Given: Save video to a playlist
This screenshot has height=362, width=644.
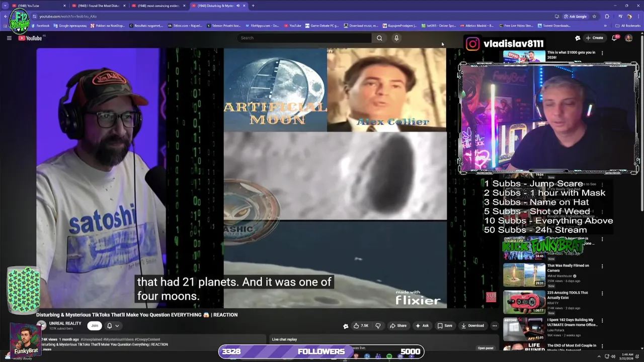Looking at the screenshot, I should [x=444, y=325].
